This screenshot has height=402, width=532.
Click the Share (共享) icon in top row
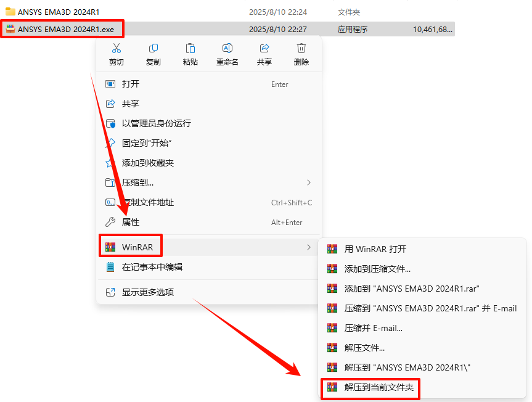coord(264,49)
